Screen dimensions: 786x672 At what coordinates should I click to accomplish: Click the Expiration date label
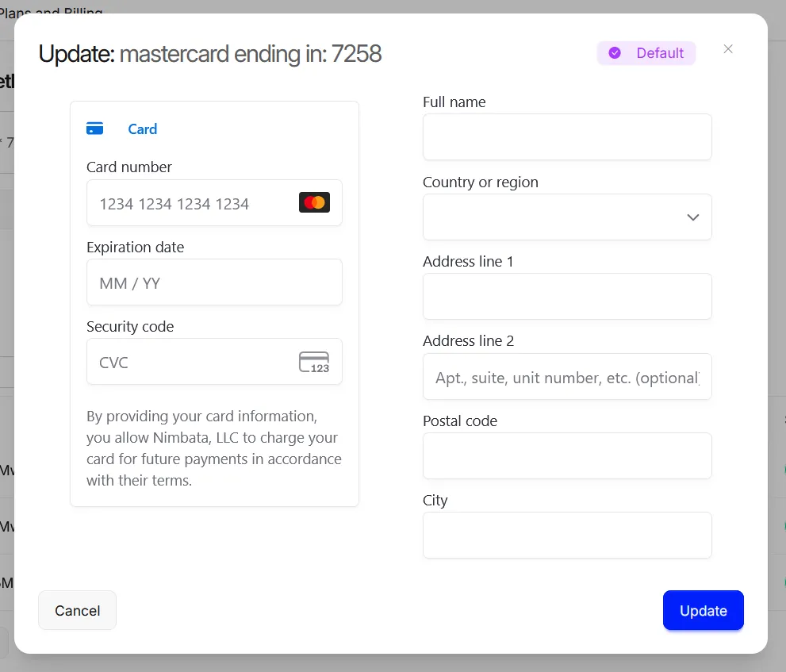[x=136, y=248]
